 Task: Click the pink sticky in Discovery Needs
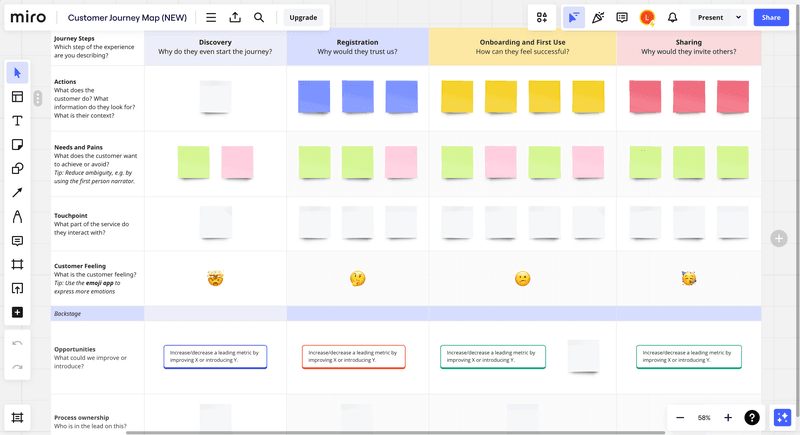(x=237, y=162)
